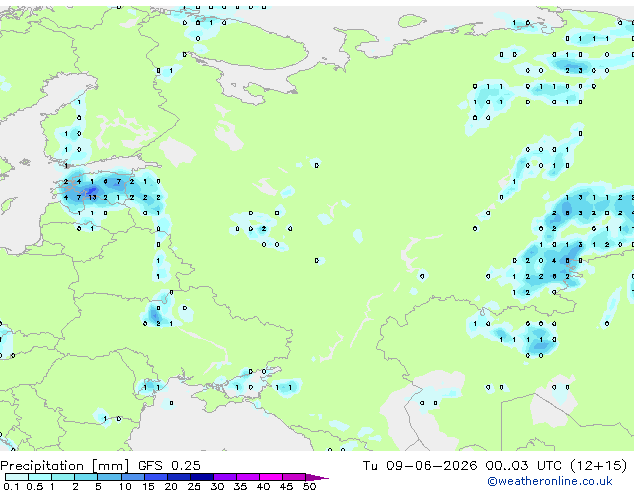The image size is (634, 490).
Task: Open the weatheronline.co.uk link
Action: (550, 481)
